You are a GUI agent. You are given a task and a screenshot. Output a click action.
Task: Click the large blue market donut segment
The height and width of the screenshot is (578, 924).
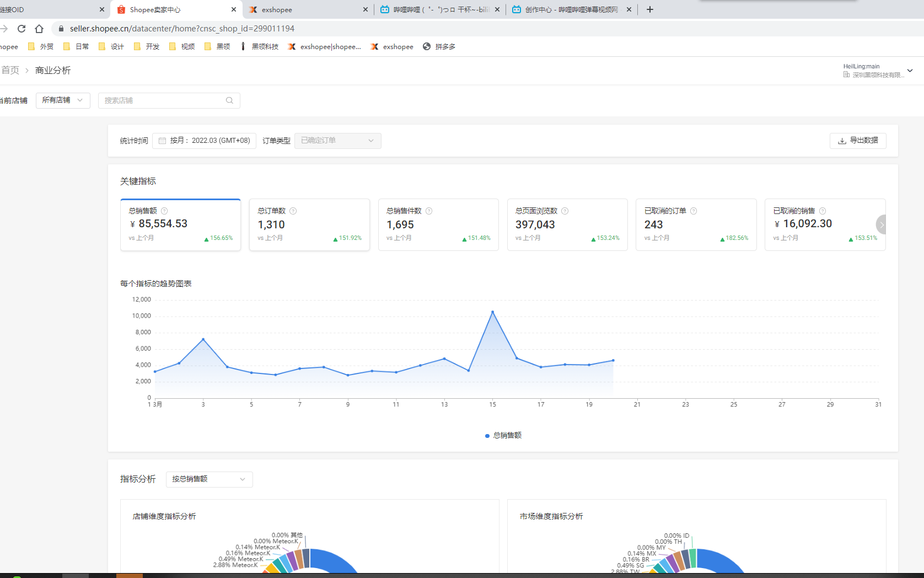click(721, 560)
